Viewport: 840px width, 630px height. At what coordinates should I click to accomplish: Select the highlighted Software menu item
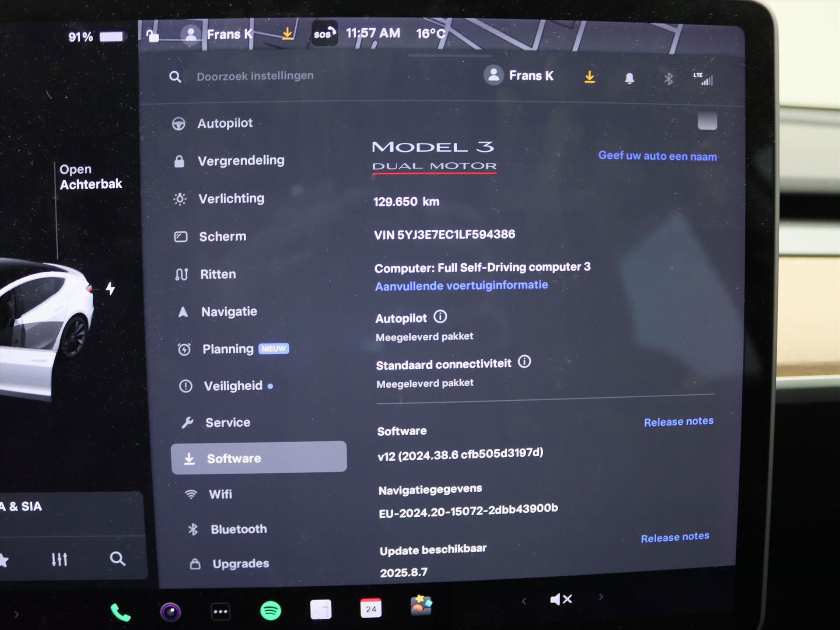pyautogui.click(x=259, y=458)
